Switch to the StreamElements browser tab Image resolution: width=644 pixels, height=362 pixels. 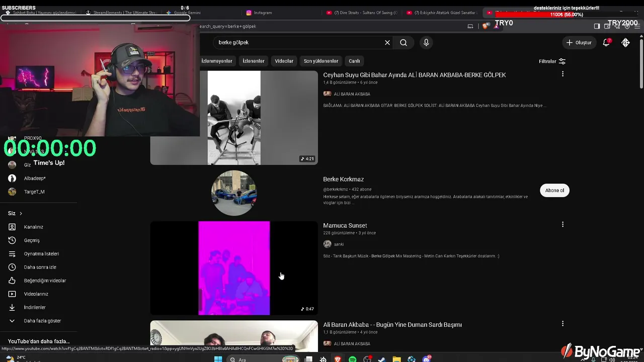pos(121,13)
